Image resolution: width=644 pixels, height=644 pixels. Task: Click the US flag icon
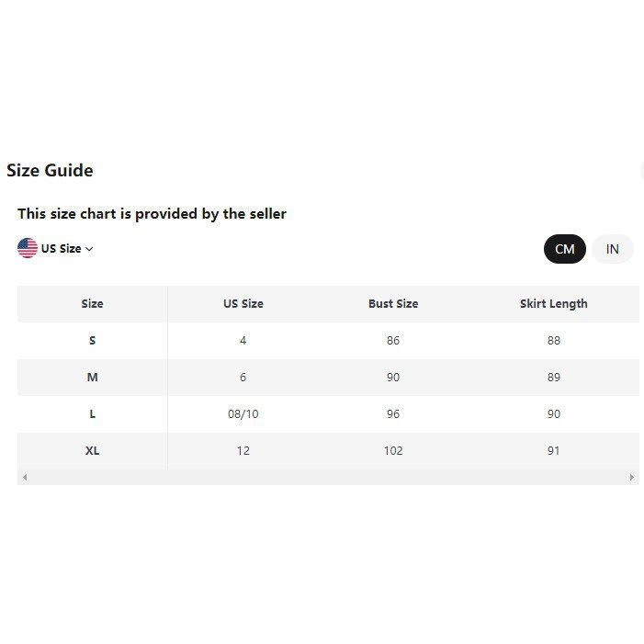coord(28,248)
